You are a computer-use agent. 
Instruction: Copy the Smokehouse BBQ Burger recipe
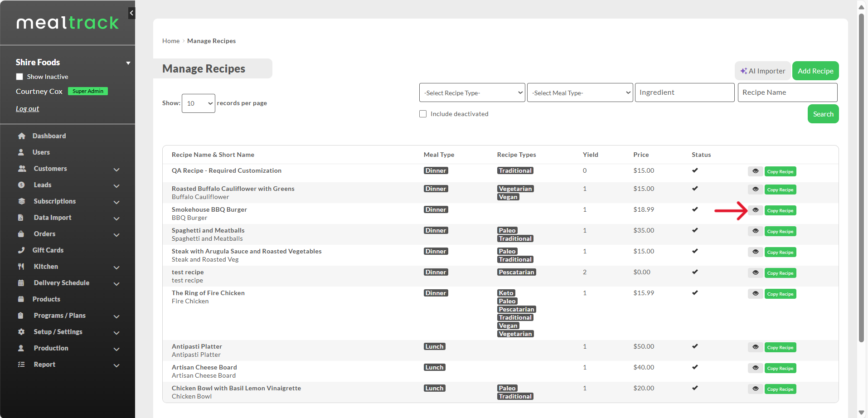pyautogui.click(x=780, y=210)
